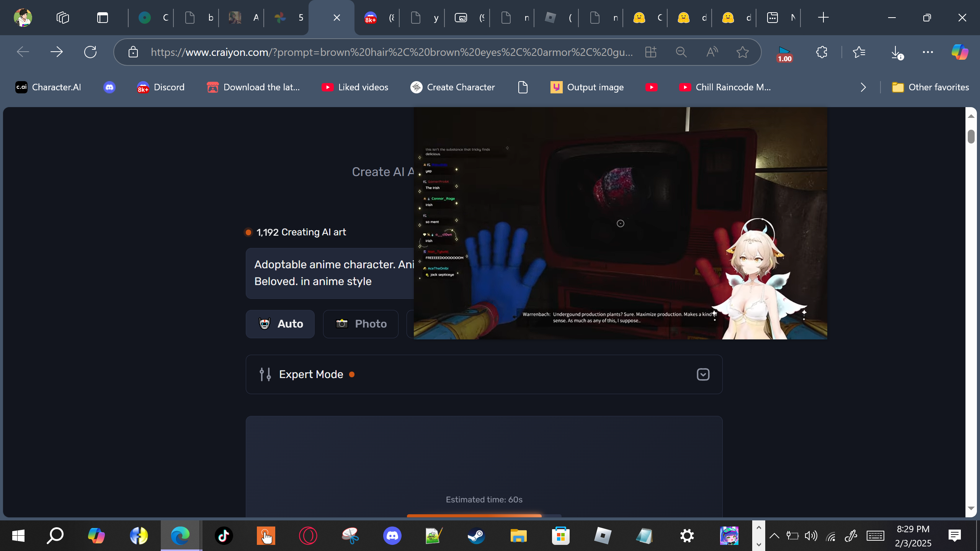Switch to the Roblox tab
980x551 pixels.
[x=557, y=18]
